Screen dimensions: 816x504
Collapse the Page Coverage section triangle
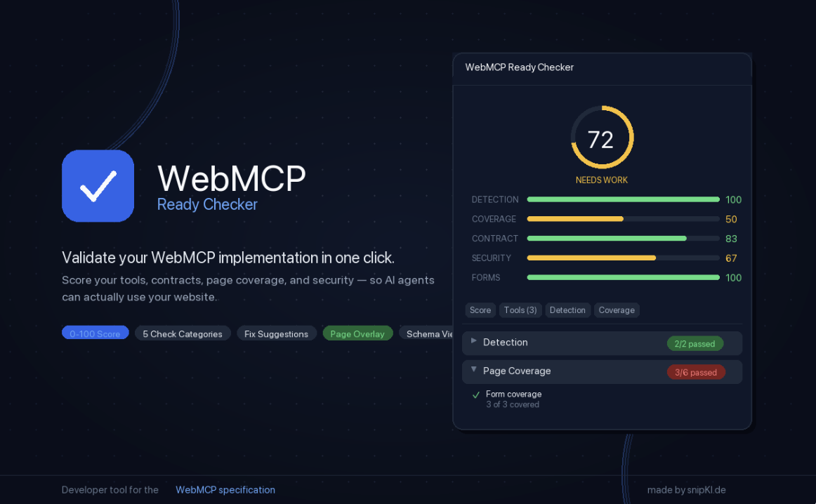click(474, 370)
